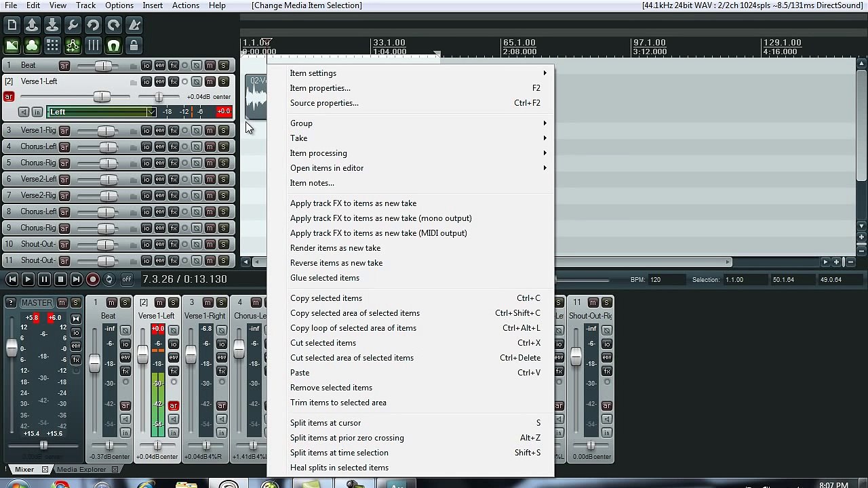Viewport: 868px width, 488px height.
Task: Click the Redo toolbar icon
Action: click(113, 26)
